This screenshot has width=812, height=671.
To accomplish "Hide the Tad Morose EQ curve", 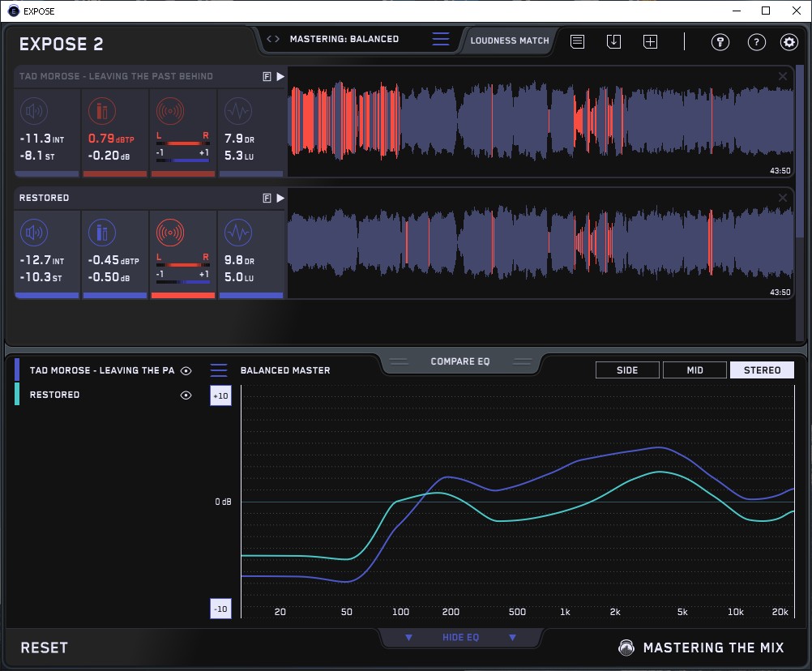I will click(186, 371).
